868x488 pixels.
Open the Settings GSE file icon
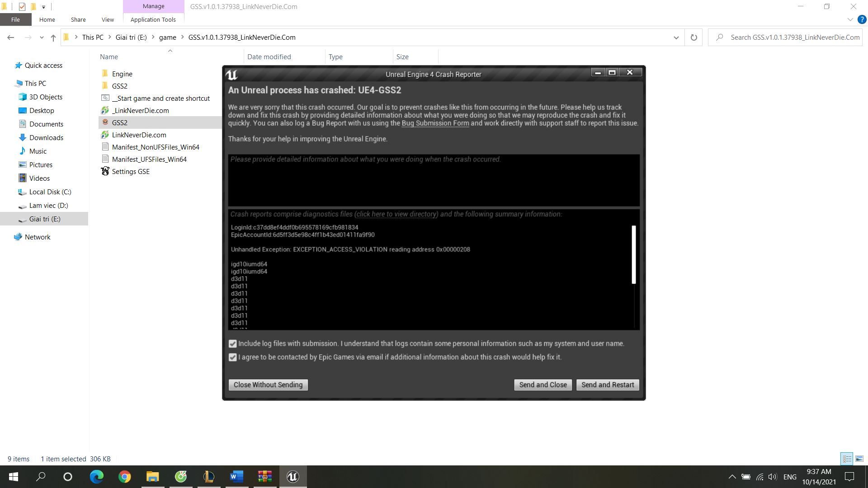pos(105,171)
